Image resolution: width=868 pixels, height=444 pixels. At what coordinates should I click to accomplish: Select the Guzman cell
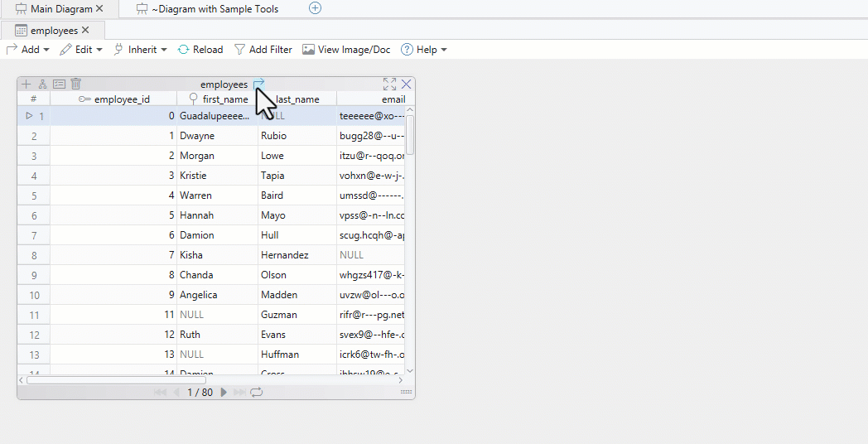click(297, 315)
